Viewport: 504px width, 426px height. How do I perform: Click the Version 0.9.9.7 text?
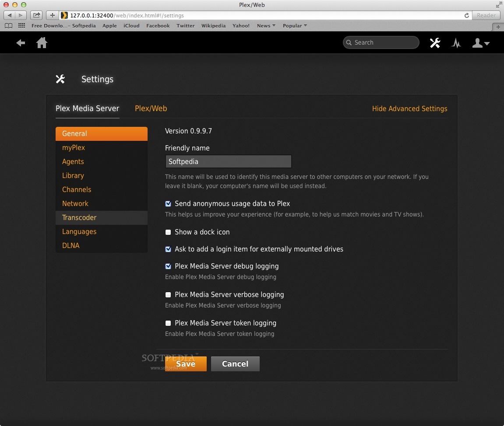coord(188,131)
